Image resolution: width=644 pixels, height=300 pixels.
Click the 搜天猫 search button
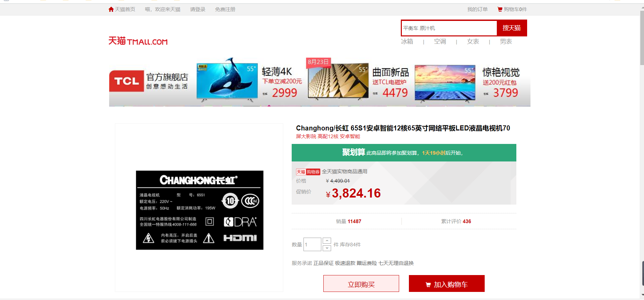(512, 28)
